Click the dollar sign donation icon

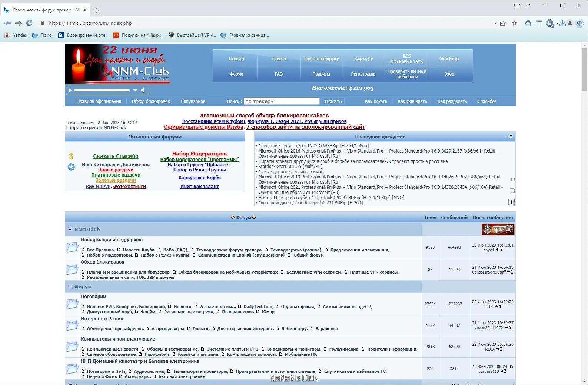point(71,156)
